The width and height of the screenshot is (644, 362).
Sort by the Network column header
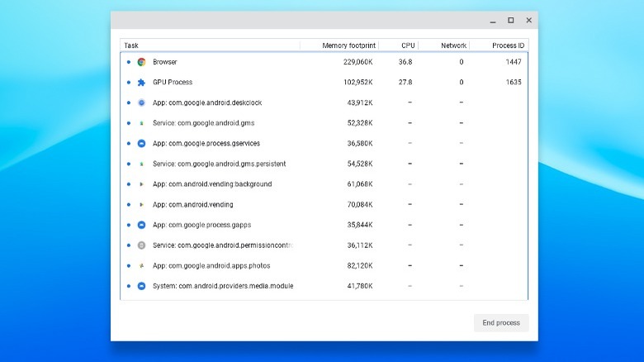point(453,45)
